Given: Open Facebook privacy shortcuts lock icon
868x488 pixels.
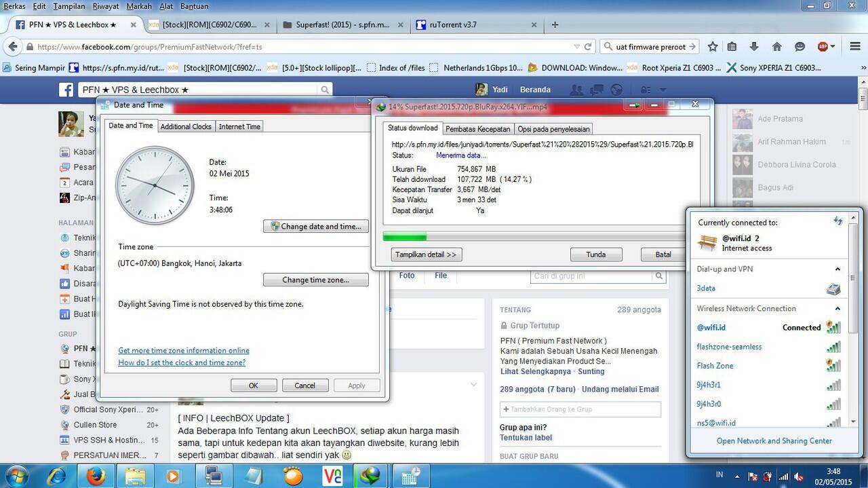Looking at the screenshot, I should 646,90.
